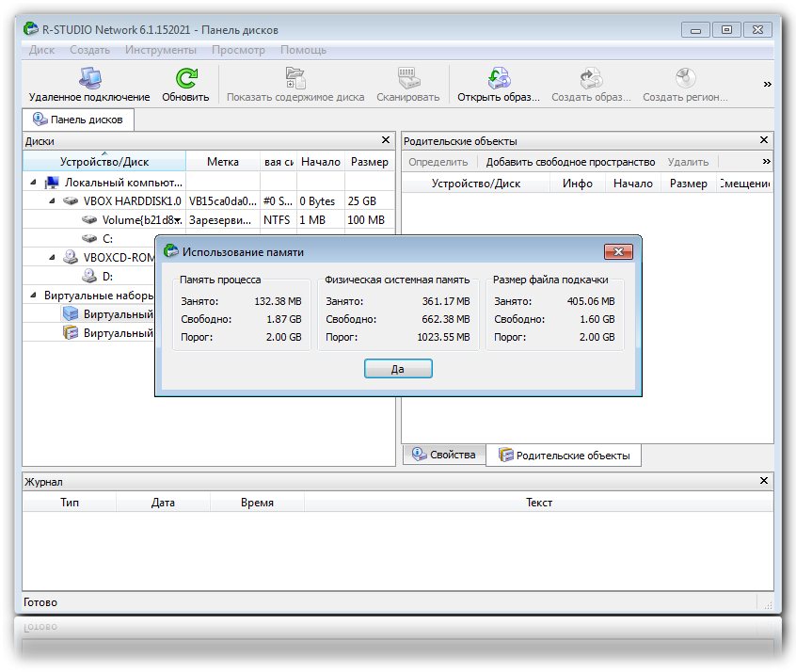Screen dimensions: 796x672
Task: Collapse the Локальный компьютер tree node
Action: (x=35, y=183)
